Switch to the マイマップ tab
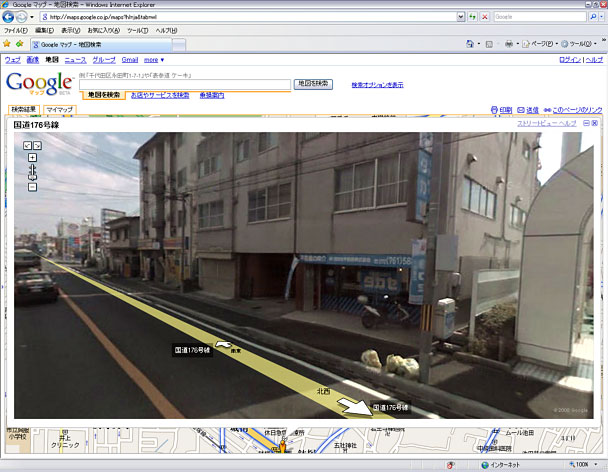The image size is (608, 472). tap(60, 110)
